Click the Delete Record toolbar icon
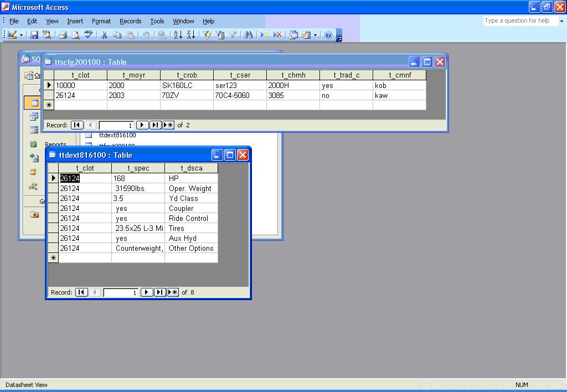The height and width of the screenshot is (392, 567). tap(278, 35)
